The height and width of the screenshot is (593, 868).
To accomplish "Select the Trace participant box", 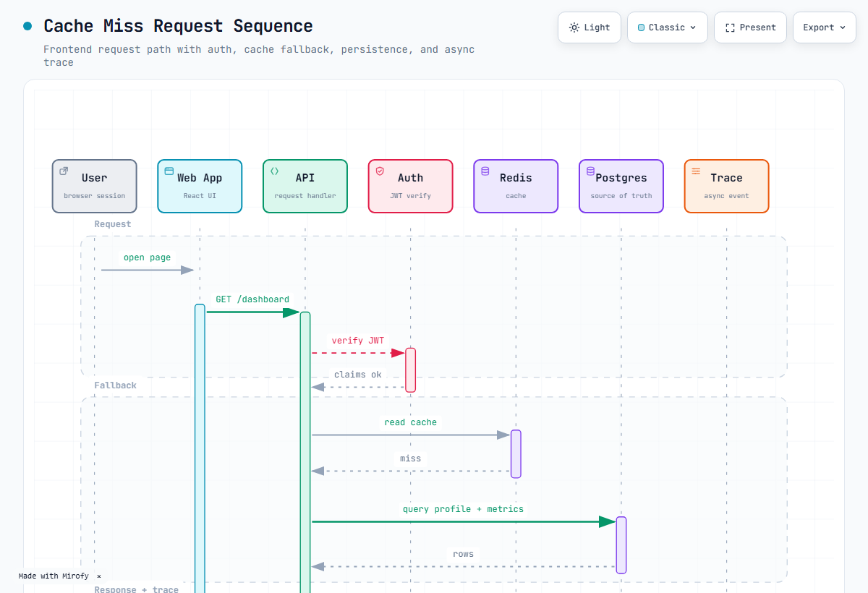I will click(x=726, y=186).
